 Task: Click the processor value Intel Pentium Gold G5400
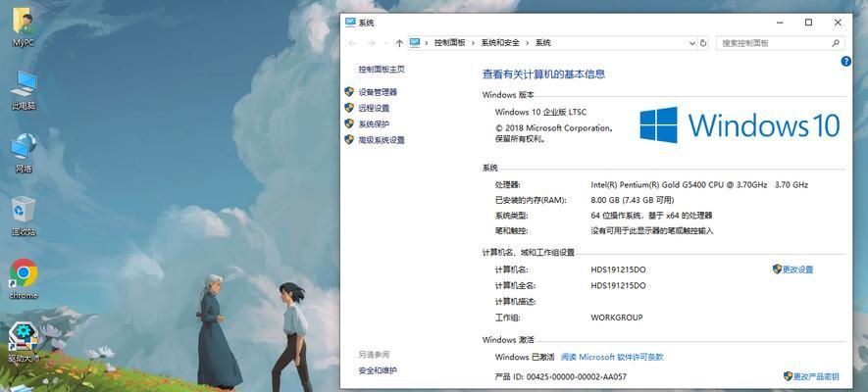699,184
